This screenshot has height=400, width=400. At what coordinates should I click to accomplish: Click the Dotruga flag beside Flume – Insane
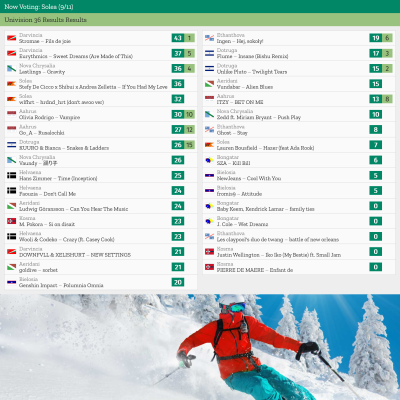209,53
